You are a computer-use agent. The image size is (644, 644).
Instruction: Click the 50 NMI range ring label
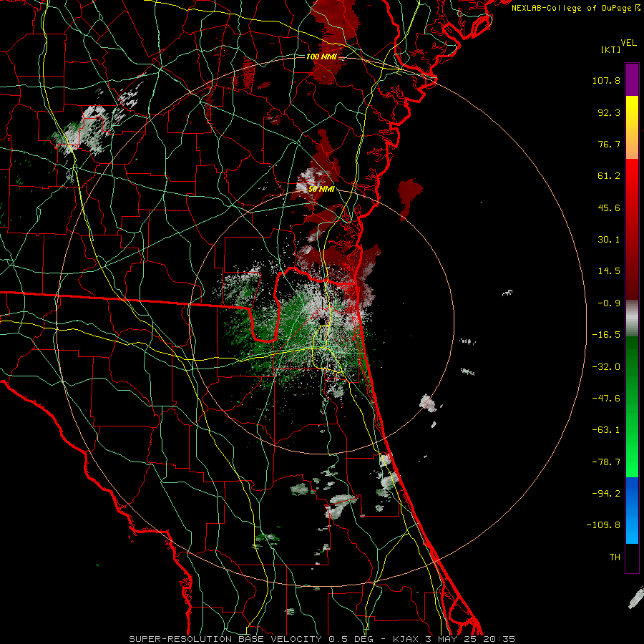(x=321, y=190)
